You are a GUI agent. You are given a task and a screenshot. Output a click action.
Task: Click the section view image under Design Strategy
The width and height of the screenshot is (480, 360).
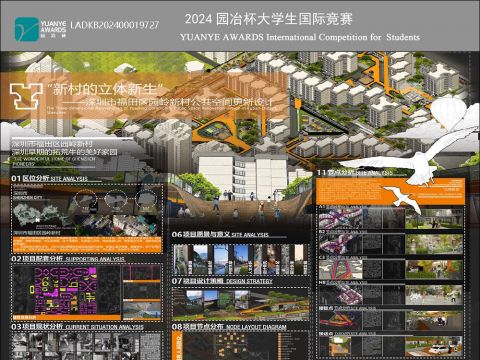coord(241,304)
